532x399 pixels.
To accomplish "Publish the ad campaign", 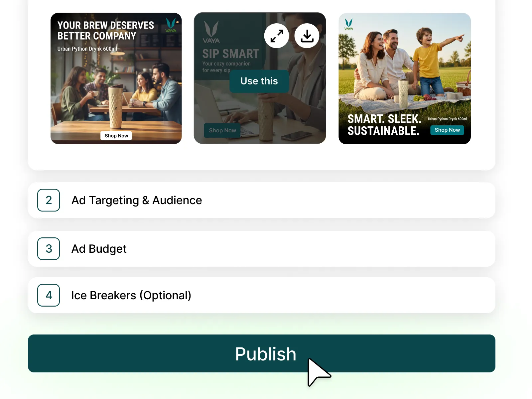I will (x=262, y=353).
